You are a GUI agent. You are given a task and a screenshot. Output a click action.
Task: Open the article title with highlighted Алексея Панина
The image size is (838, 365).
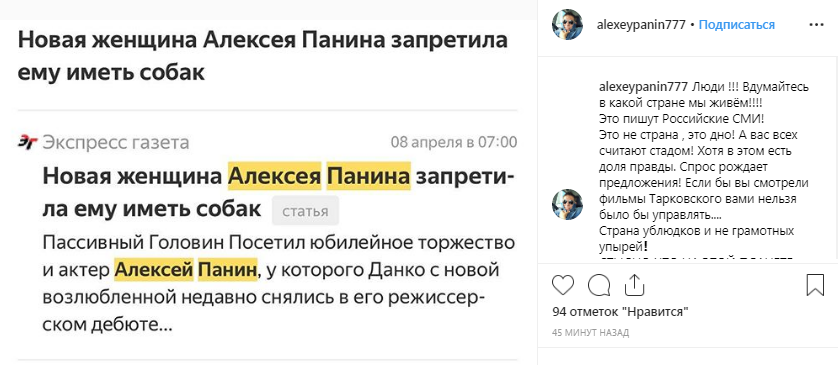pos(278,192)
